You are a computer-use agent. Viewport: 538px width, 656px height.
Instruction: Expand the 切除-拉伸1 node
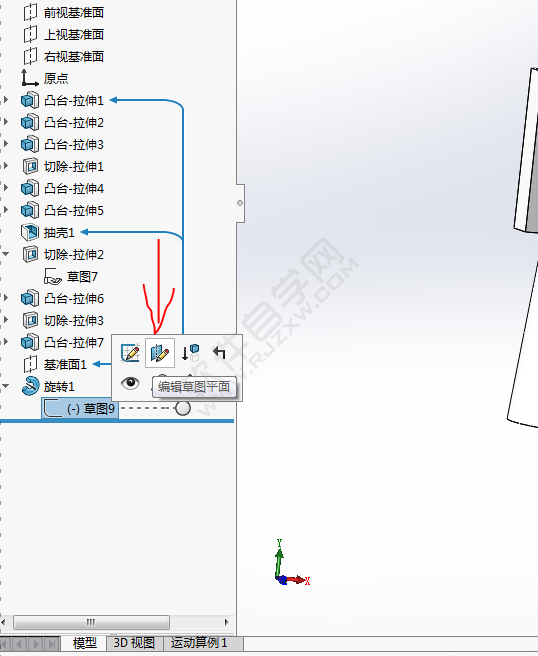6,166
